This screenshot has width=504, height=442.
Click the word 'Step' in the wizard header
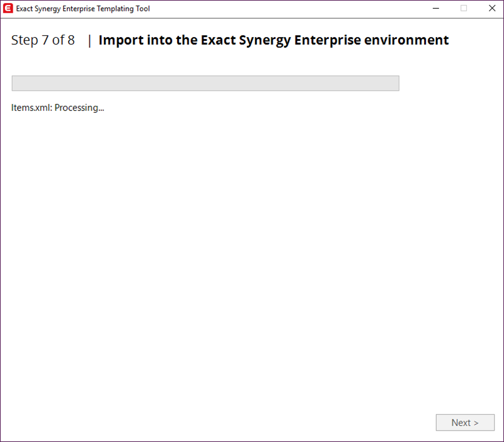[x=25, y=40]
